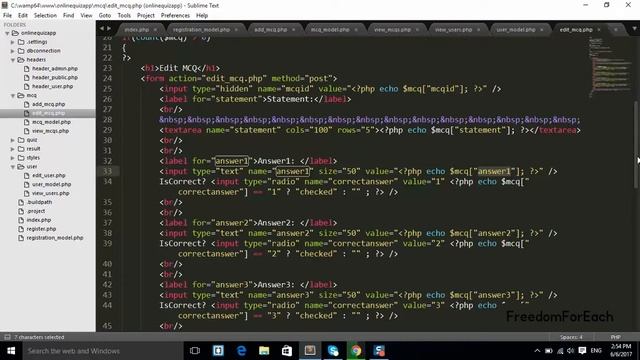Go to previous tab with the left arrow

click(x=102, y=29)
